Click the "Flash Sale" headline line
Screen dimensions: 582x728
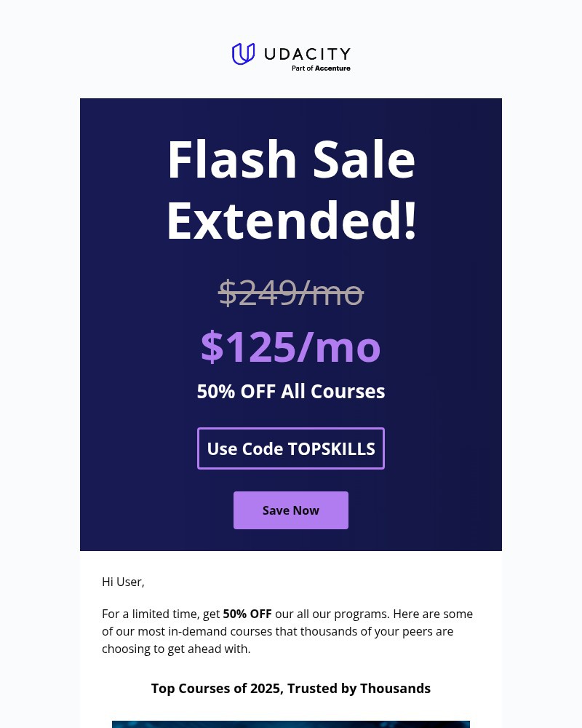coord(291,160)
